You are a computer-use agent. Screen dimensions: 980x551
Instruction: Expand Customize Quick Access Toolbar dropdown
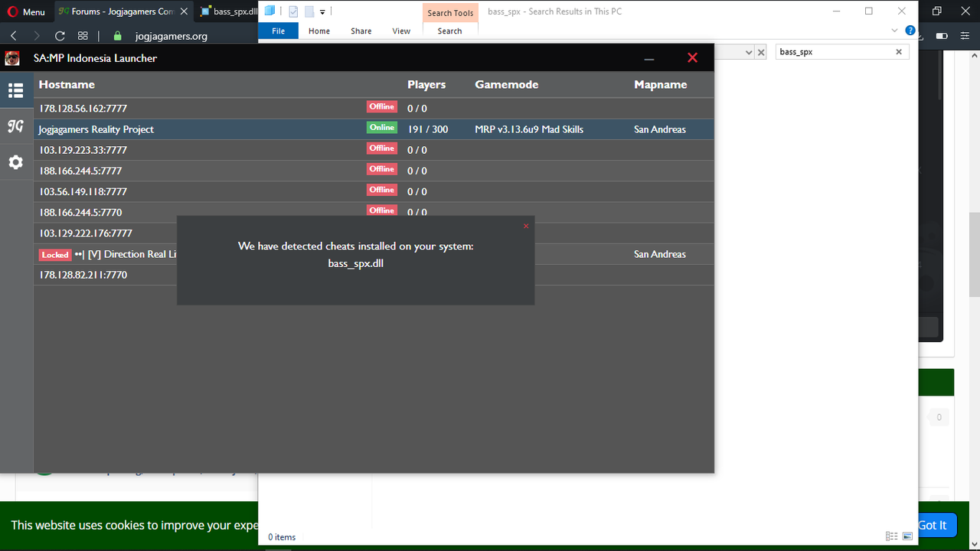[323, 12]
